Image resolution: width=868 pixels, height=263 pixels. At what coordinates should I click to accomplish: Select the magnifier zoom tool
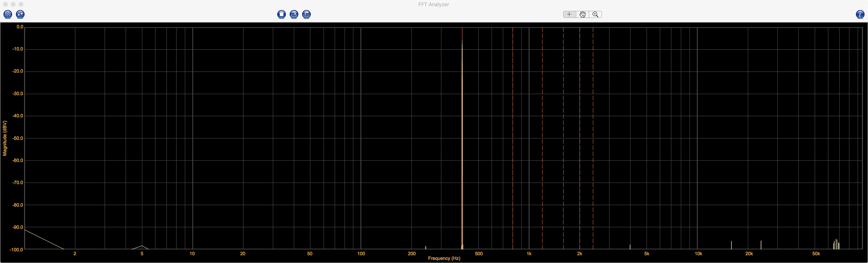595,14
